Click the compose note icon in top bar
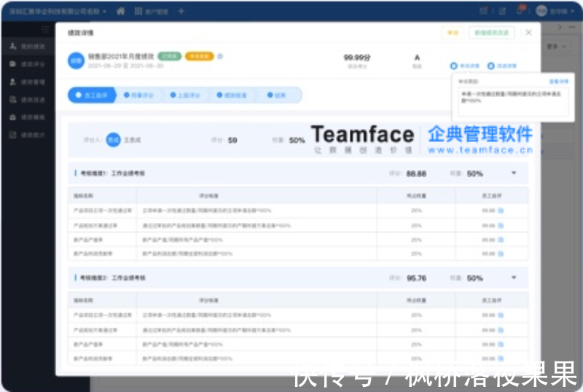The width and height of the screenshot is (583, 392). (502, 11)
